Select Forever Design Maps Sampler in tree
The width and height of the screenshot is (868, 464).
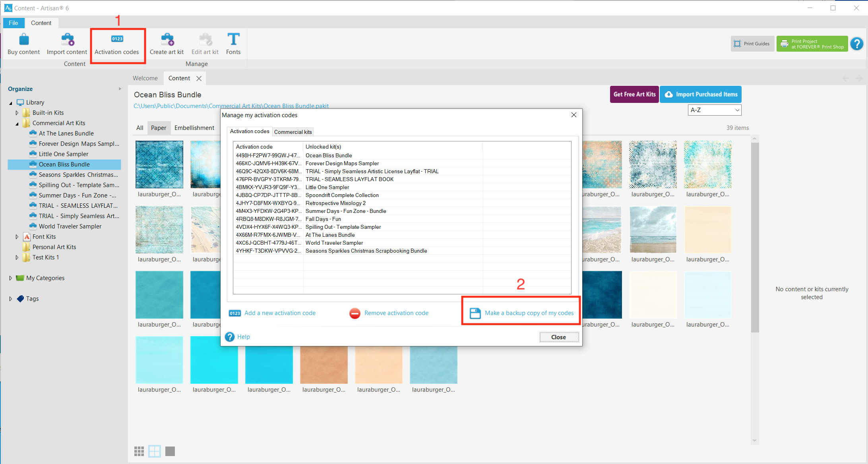(79, 144)
